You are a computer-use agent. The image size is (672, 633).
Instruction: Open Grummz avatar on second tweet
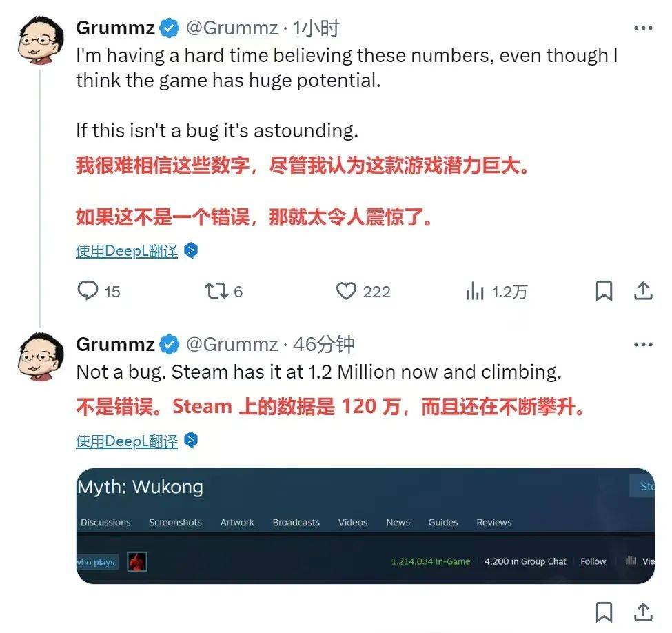click(x=41, y=356)
